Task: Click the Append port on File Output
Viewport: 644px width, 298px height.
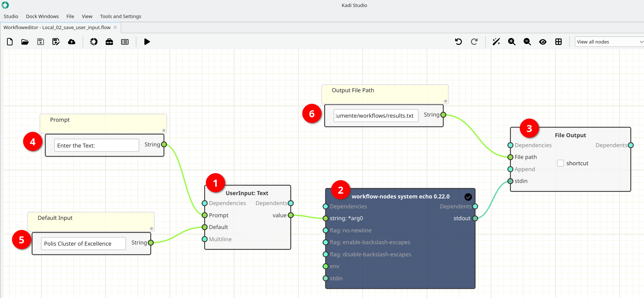Action: 510,169
